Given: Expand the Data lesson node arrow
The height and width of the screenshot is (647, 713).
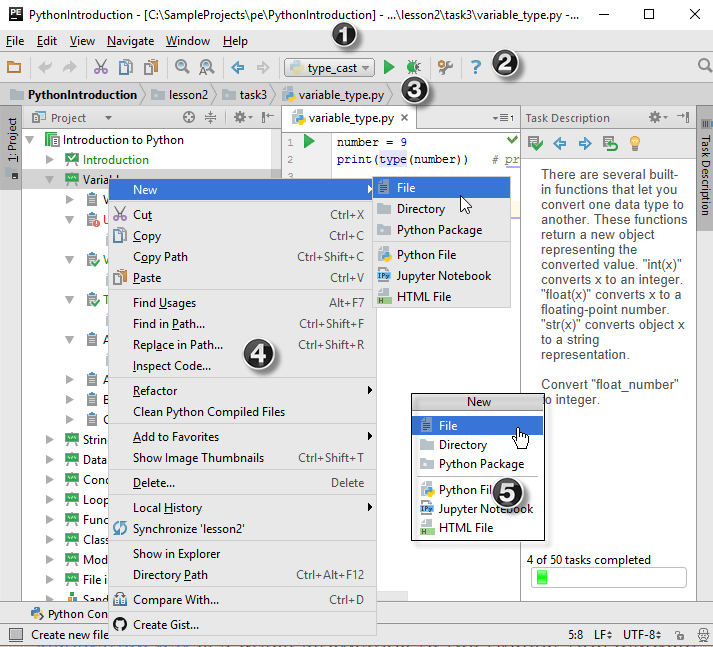Looking at the screenshot, I should [50, 459].
